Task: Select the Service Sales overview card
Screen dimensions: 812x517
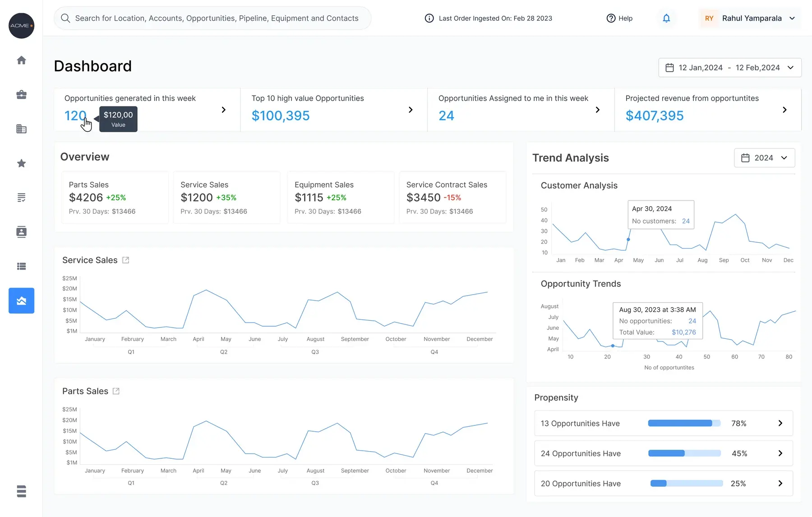Action: pos(227,198)
